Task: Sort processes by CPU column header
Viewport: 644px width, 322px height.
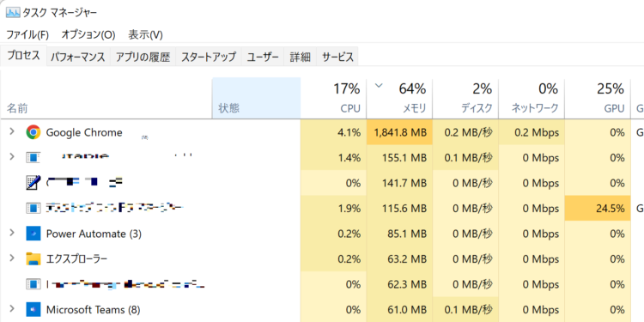Action: coord(333,98)
